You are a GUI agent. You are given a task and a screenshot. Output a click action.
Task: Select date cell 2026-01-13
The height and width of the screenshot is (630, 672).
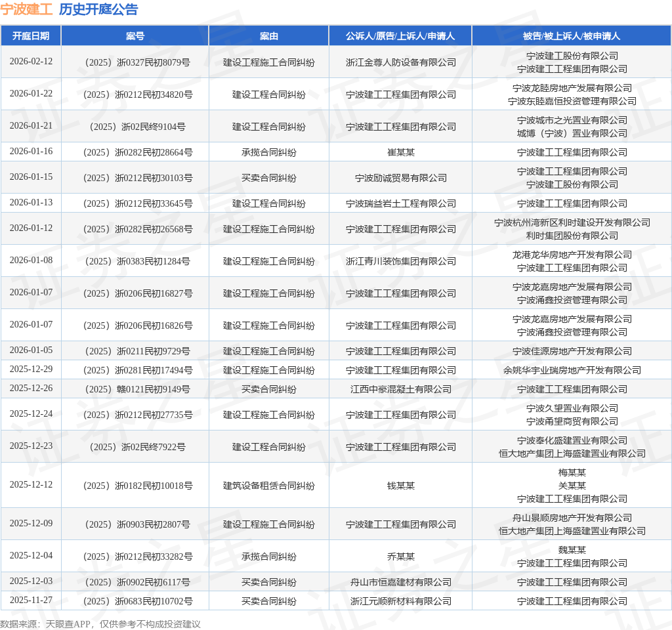[x=31, y=202]
